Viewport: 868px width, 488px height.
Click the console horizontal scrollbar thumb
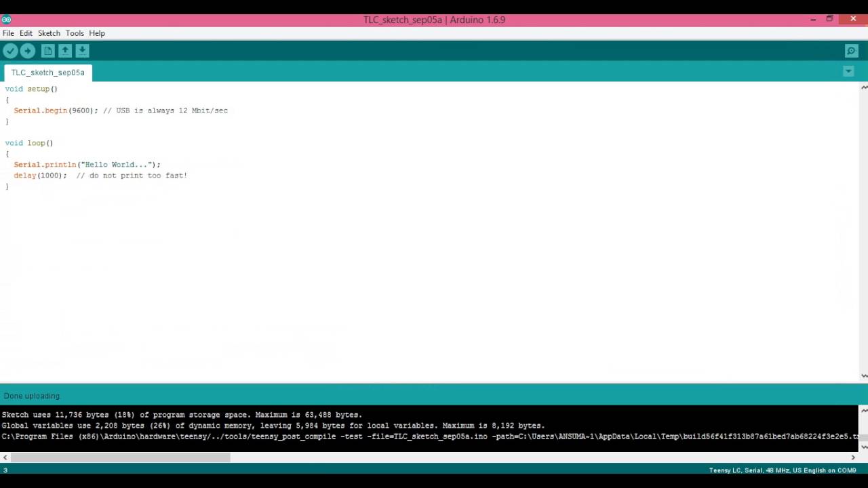pyautogui.click(x=121, y=457)
